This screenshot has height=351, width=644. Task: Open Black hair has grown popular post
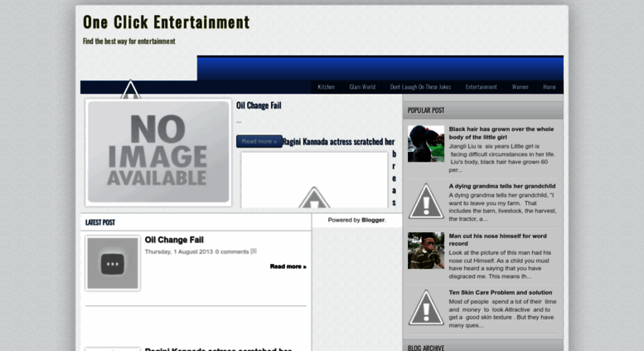click(501, 133)
